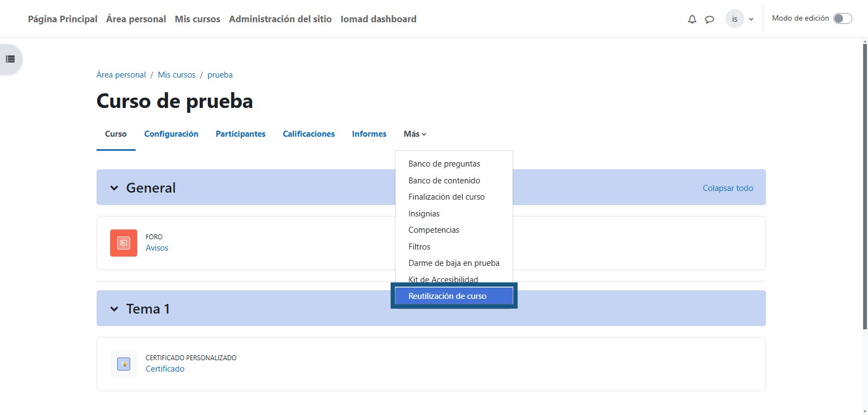Click the Avisos forum activity icon
This screenshot has width=868, height=415.
(x=124, y=243)
